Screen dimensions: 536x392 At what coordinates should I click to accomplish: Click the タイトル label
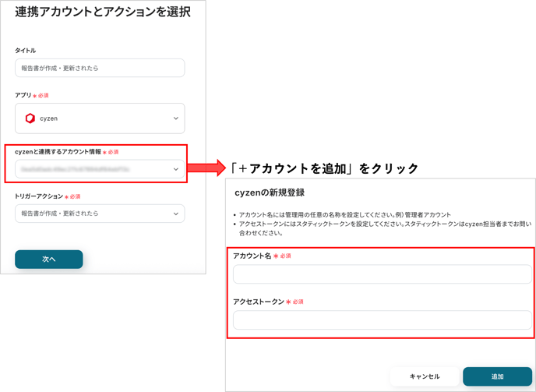tap(25, 51)
